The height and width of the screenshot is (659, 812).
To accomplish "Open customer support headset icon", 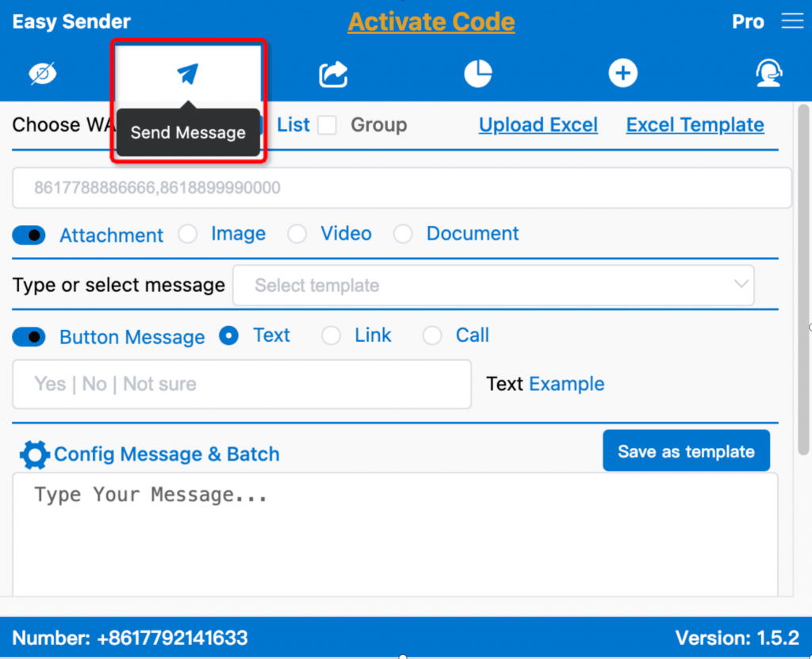I will click(768, 73).
